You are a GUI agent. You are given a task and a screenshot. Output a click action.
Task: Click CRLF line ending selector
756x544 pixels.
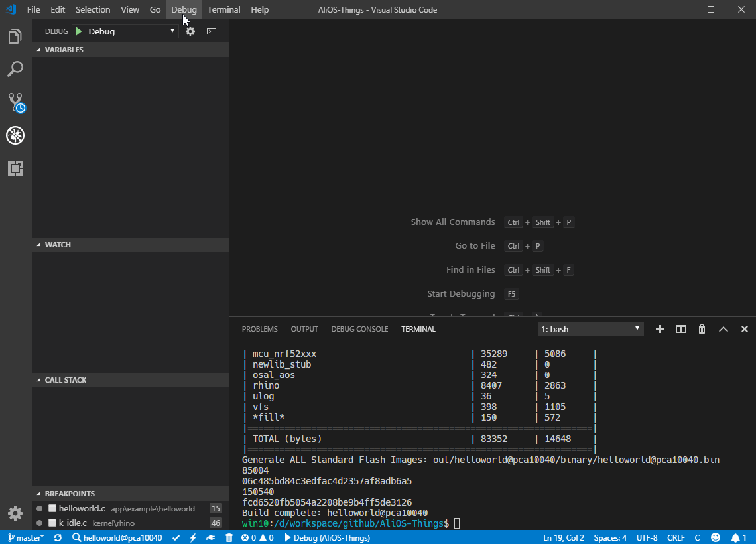(x=676, y=538)
